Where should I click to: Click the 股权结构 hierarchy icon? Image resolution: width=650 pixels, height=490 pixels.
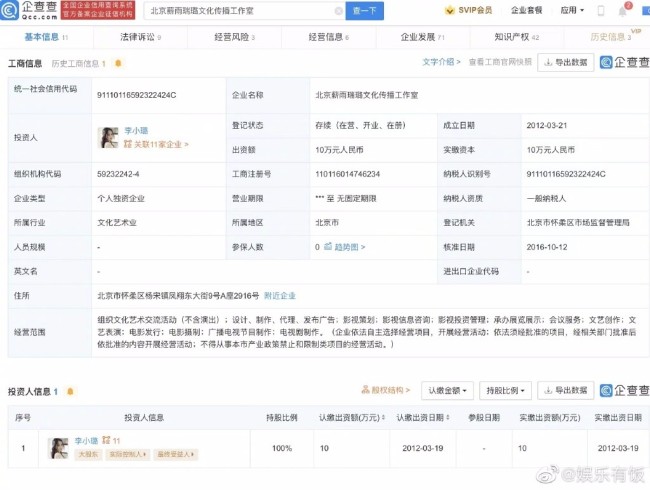[x=365, y=390]
